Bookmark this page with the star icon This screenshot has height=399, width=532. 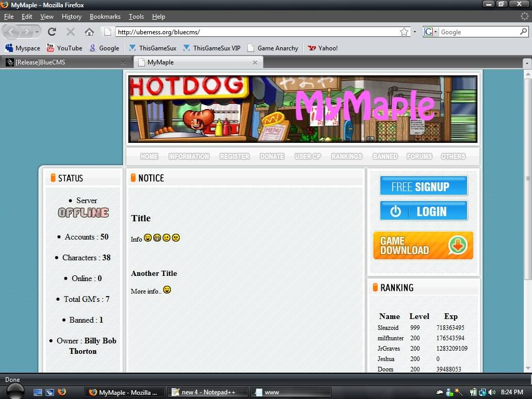click(404, 32)
